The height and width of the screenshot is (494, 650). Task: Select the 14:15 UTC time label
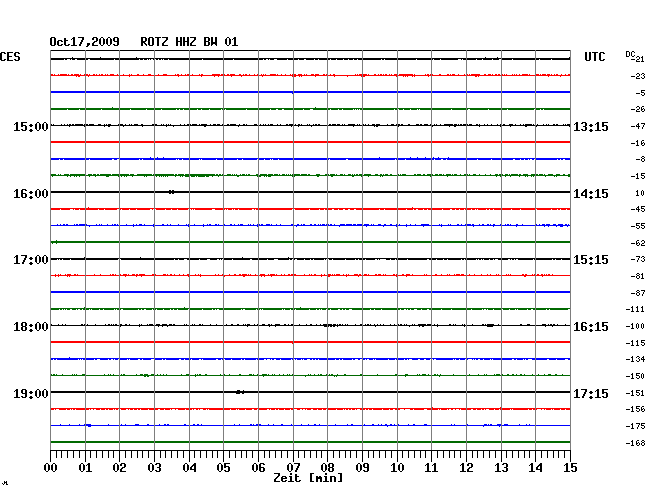(x=591, y=194)
